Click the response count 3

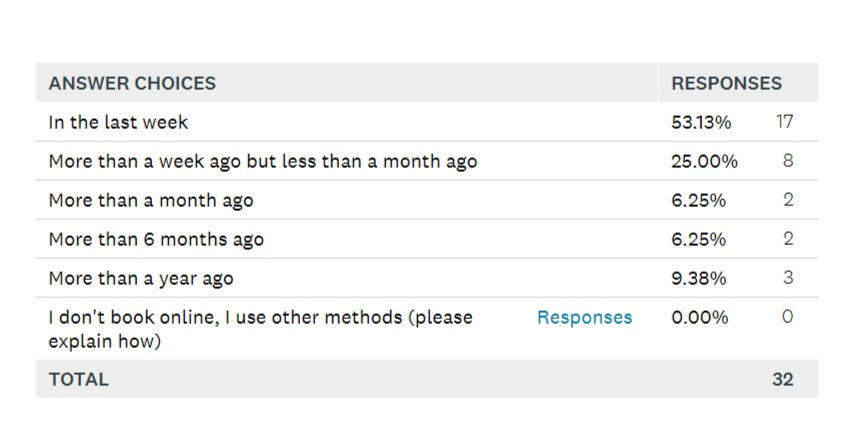click(x=788, y=279)
